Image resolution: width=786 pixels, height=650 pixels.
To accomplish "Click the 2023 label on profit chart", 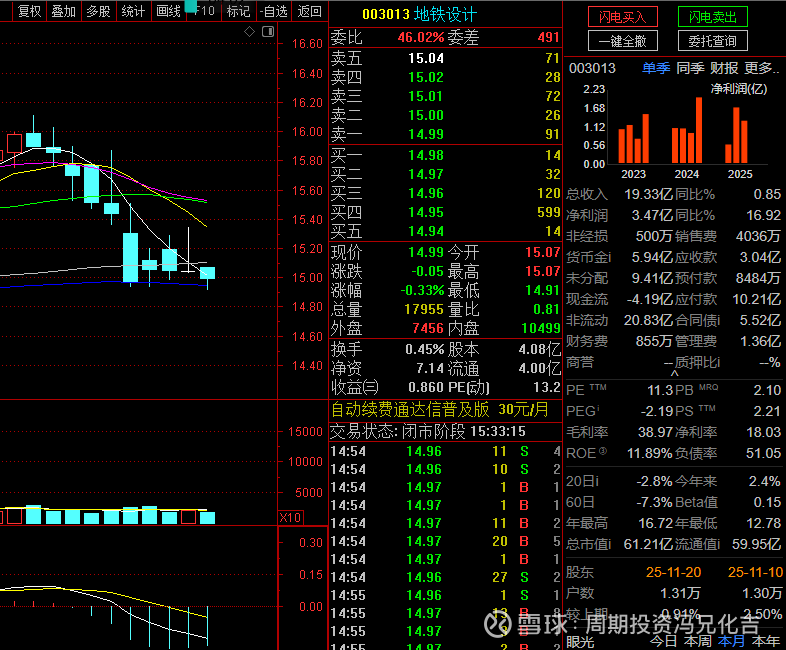I will click(x=633, y=174).
